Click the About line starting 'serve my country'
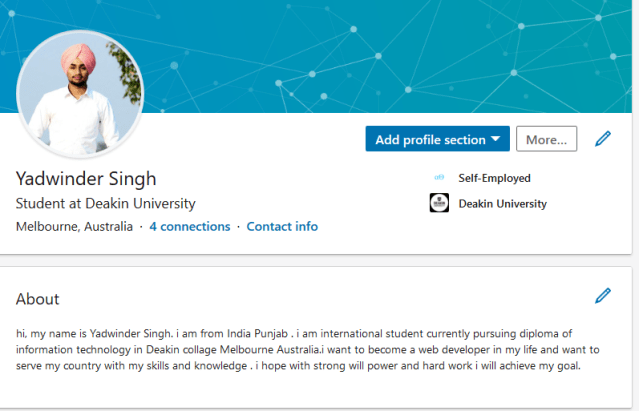Image resolution: width=639 pixels, height=411 pixels. (298, 366)
